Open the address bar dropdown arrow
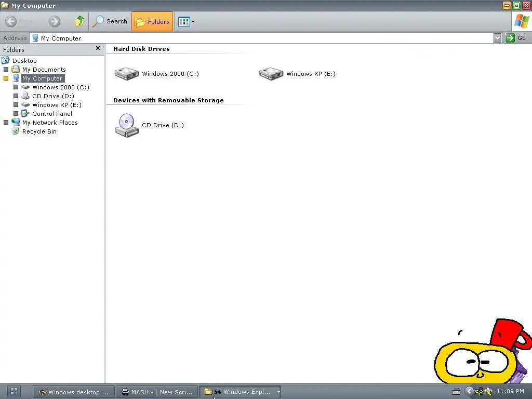Screen dimensions: 532x399 [497, 38]
